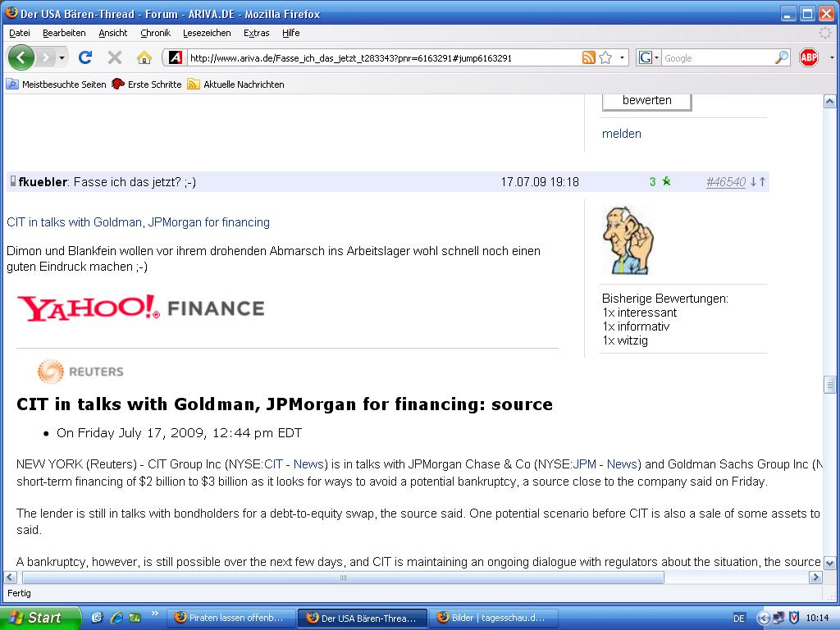The width and height of the screenshot is (840, 630).
Task: Jump to previous post with up arrow
Action: [762, 182]
